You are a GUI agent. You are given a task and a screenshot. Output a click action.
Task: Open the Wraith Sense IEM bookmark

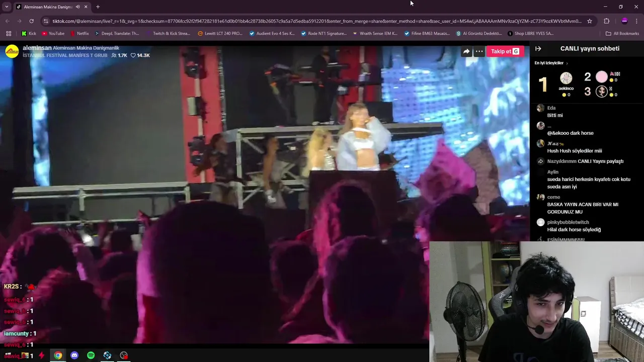click(375, 34)
